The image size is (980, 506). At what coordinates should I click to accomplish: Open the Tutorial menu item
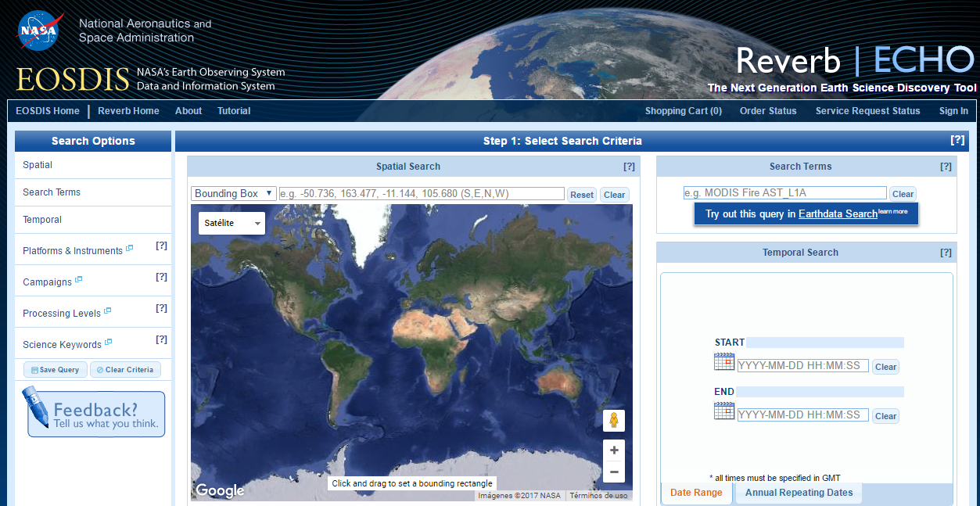[234, 111]
